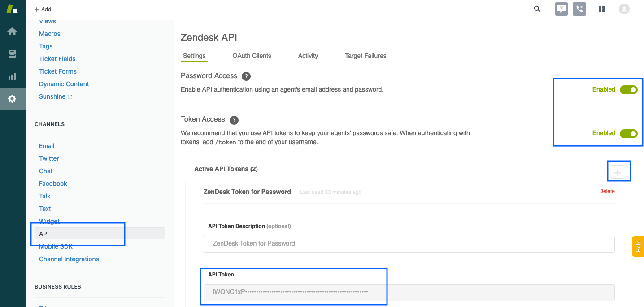The width and height of the screenshot is (644, 307).
Task: Switch to the OAuth Clients tab
Action: click(x=252, y=56)
